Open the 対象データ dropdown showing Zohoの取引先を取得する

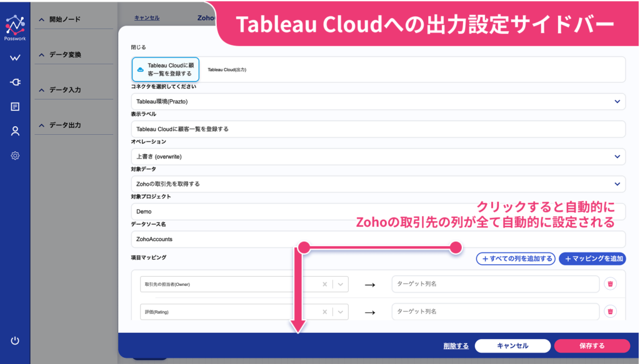(x=378, y=184)
